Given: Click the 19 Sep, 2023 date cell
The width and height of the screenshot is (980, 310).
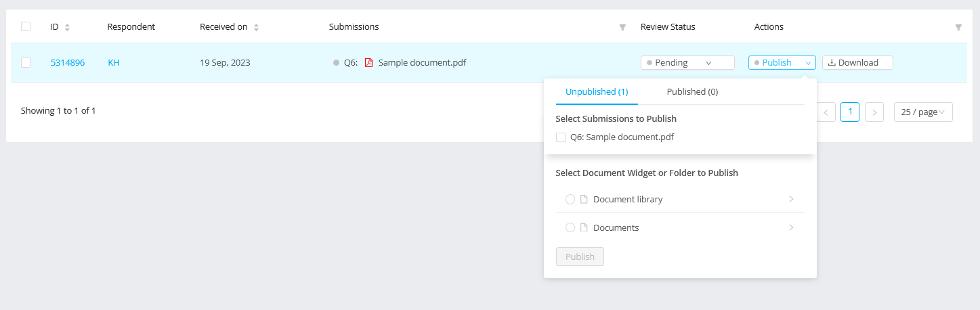Looking at the screenshot, I should (x=225, y=63).
